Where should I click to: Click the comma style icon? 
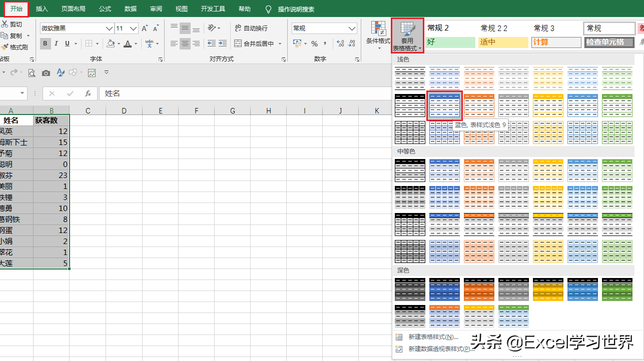pyautogui.click(x=325, y=44)
